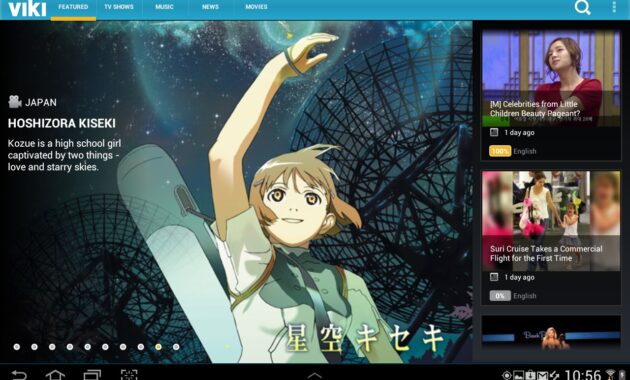This screenshot has width=630, height=380.
Task: Jump to the eighth carousel page dot
Action: pyautogui.click(x=141, y=347)
